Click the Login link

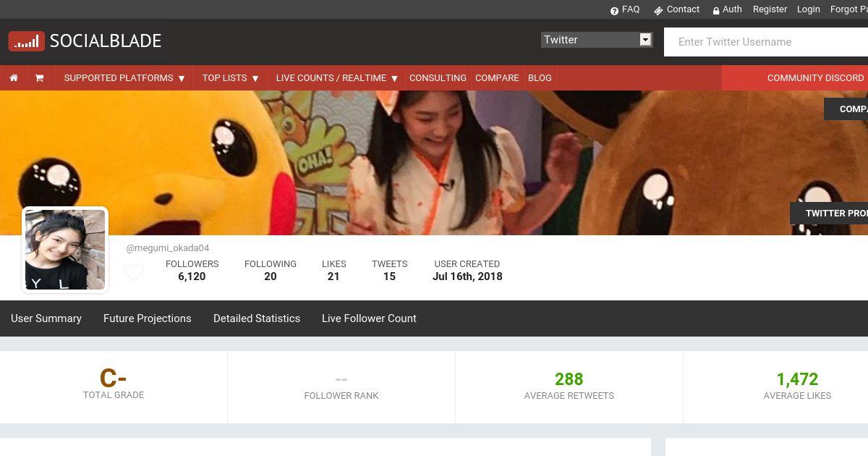click(808, 9)
